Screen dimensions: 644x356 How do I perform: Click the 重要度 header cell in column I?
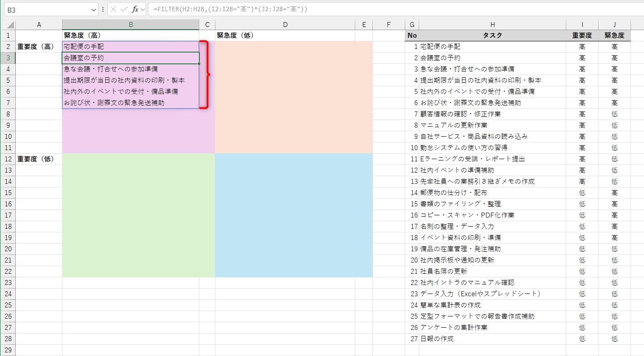(582, 36)
